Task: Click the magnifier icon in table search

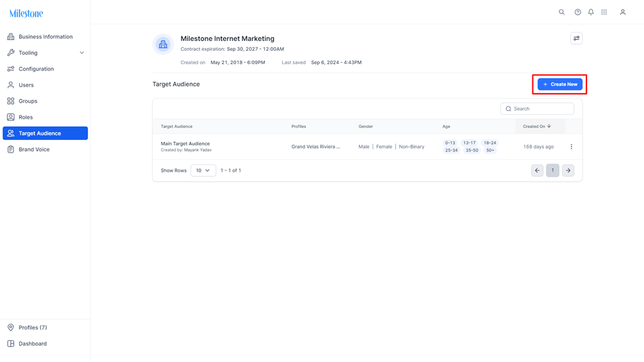Action: (509, 109)
